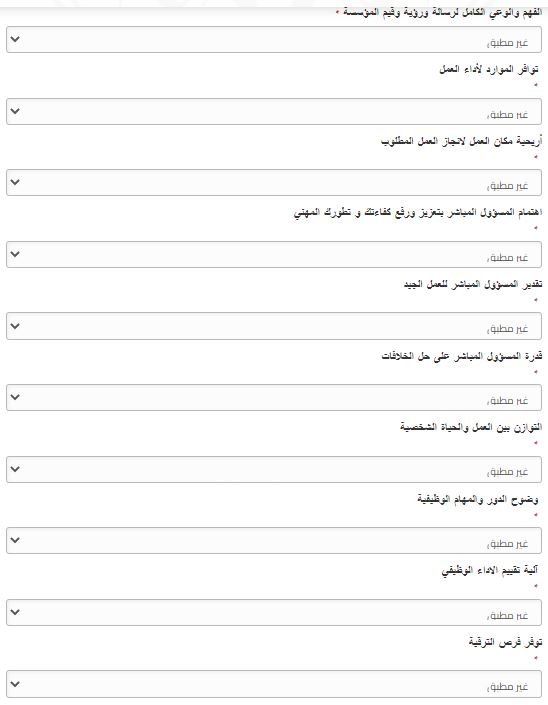Click the label 'الفهم والوعي الكامل لرسالة ورؤية المؤسسة'
Viewport: 548px width, 705px height.
tap(443, 13)
